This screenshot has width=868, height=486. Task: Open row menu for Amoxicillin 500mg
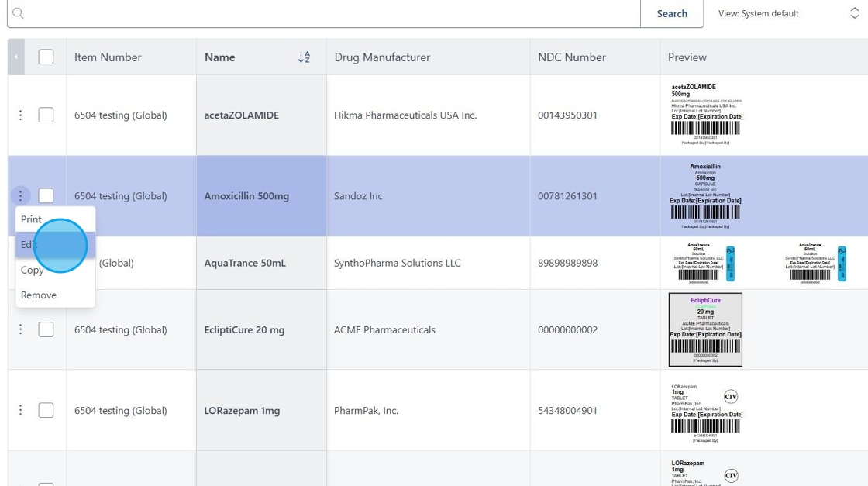20,195
